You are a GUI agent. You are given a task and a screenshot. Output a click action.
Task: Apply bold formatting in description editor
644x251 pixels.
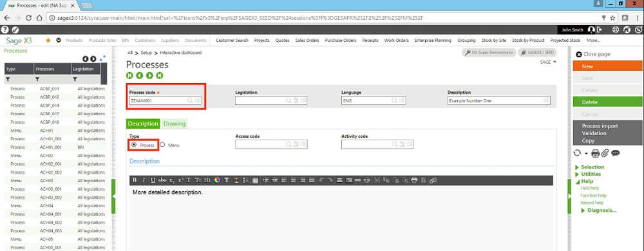click(135, 180)
